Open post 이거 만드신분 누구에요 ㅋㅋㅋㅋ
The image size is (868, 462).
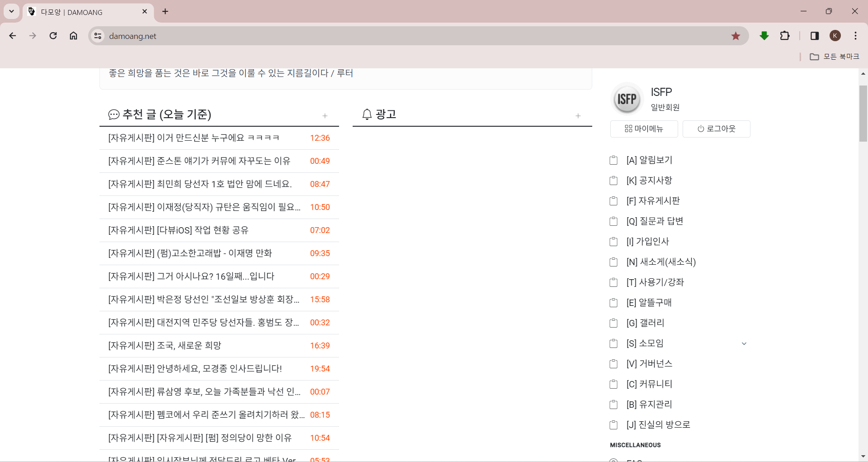(x=193, y=138)
